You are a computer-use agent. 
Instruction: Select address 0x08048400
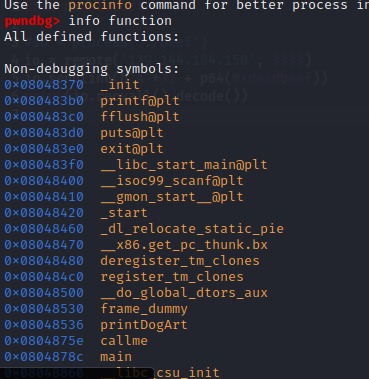click(44, 181)
